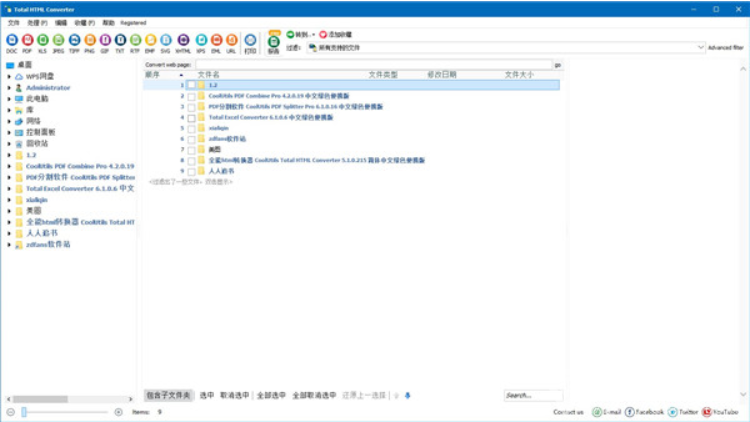Image resolution: width=750 pixels, height=422 pixels.
Task: Sort by the 文件名 column header
Action: click(209, 75)
